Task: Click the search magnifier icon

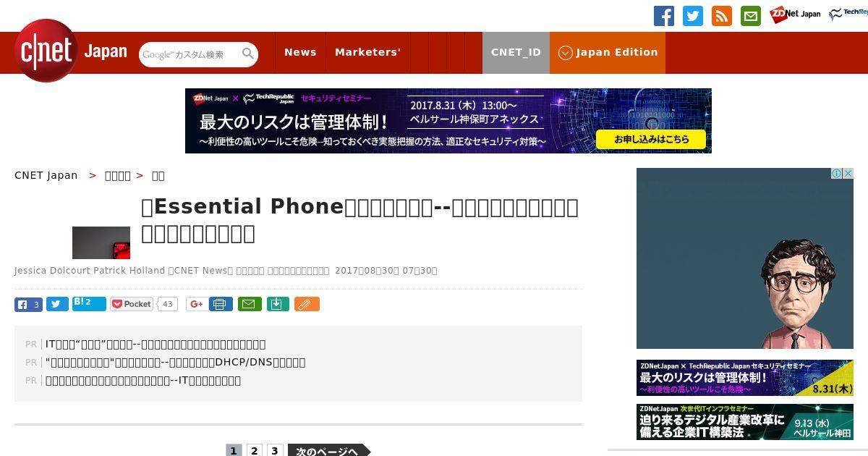Action: 248,54
